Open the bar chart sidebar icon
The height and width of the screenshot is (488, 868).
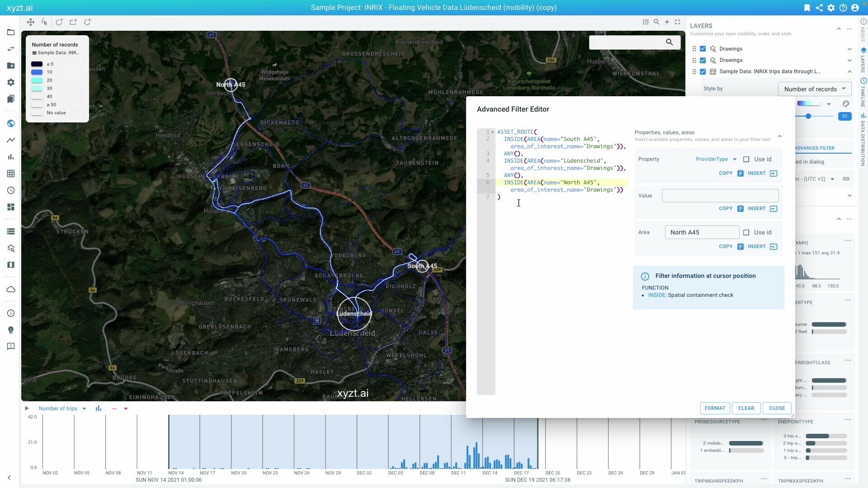click(11, 157)
